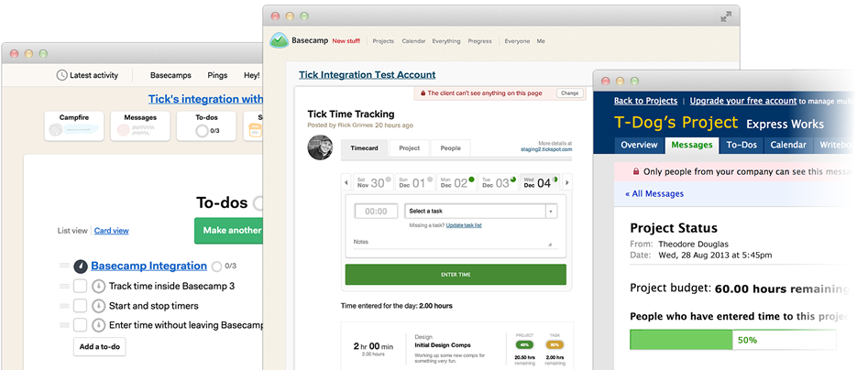Click Upgrade your free account link
Image resolution: width=868 pixels, height=370 pixels.
tap(743, 102)
